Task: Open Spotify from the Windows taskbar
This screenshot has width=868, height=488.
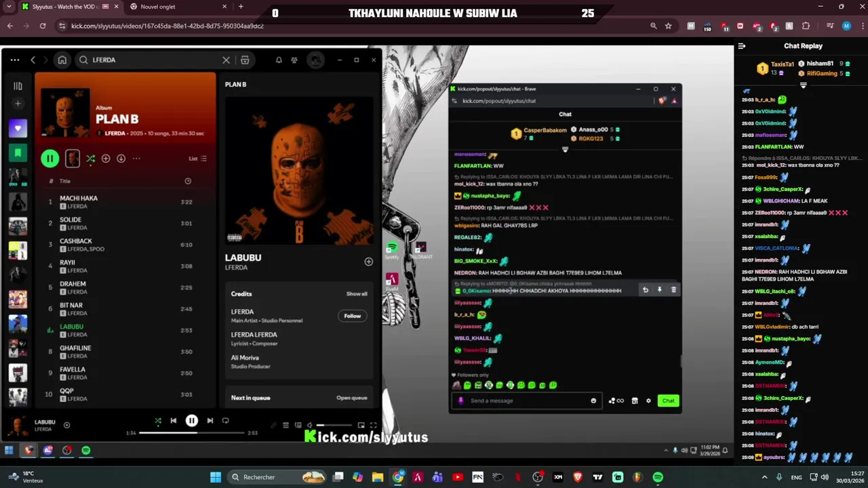Action: tap(658, 477)
